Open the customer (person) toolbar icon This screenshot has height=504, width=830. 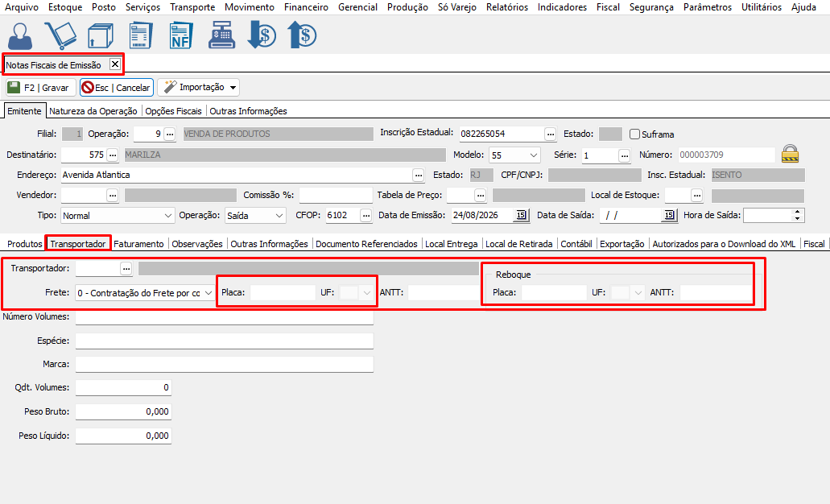coord(20,36)
